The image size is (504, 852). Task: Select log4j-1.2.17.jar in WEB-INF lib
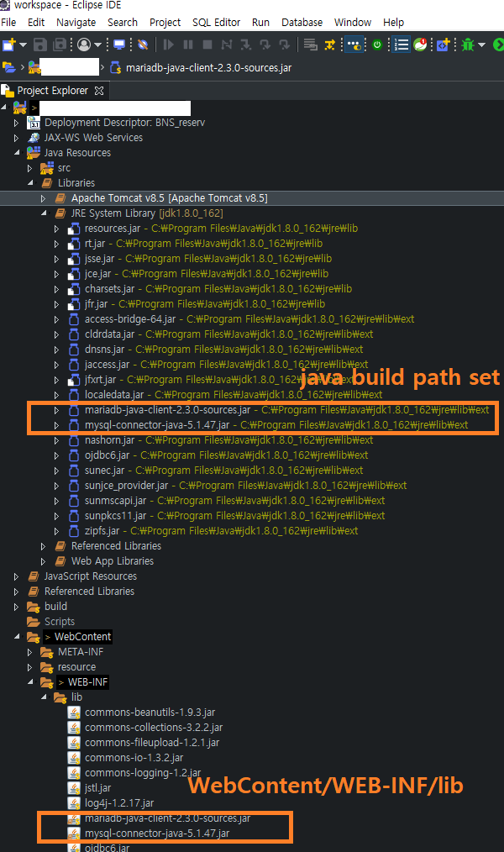[x=118, y=803]
